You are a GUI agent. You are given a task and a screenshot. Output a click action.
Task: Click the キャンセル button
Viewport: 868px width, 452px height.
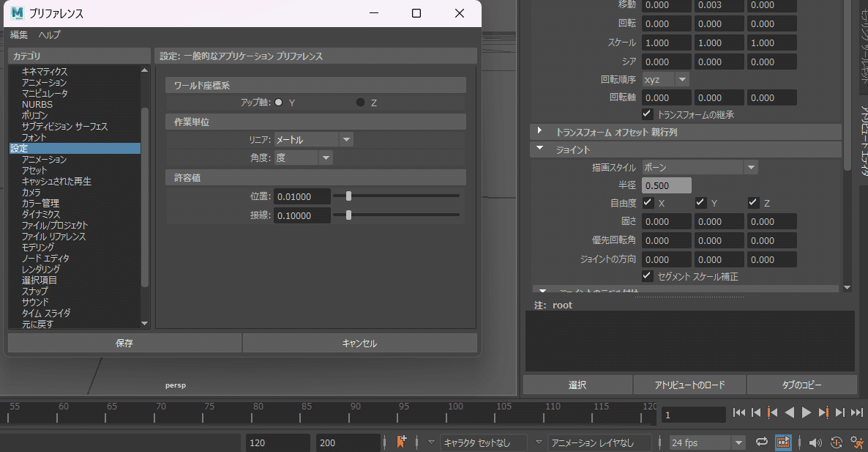coord(360,343)
